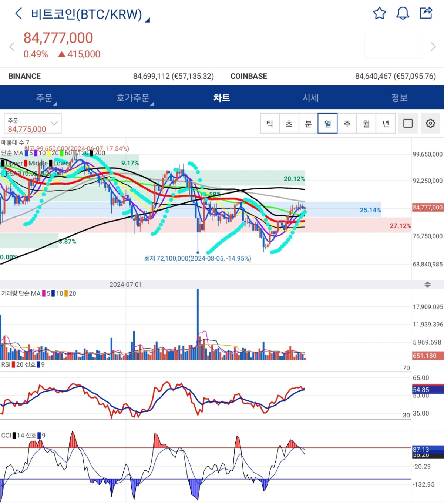Tap the back arrow icon
The width and height of the screenshot is (444, 504).
pyautogui.click(x=18, y=14)
